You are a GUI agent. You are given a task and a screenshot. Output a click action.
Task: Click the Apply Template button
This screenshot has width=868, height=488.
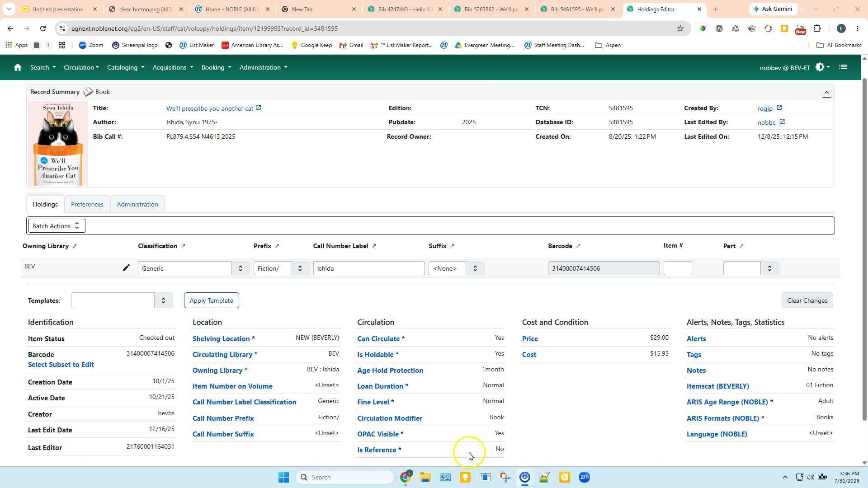(x=211, y=300)
